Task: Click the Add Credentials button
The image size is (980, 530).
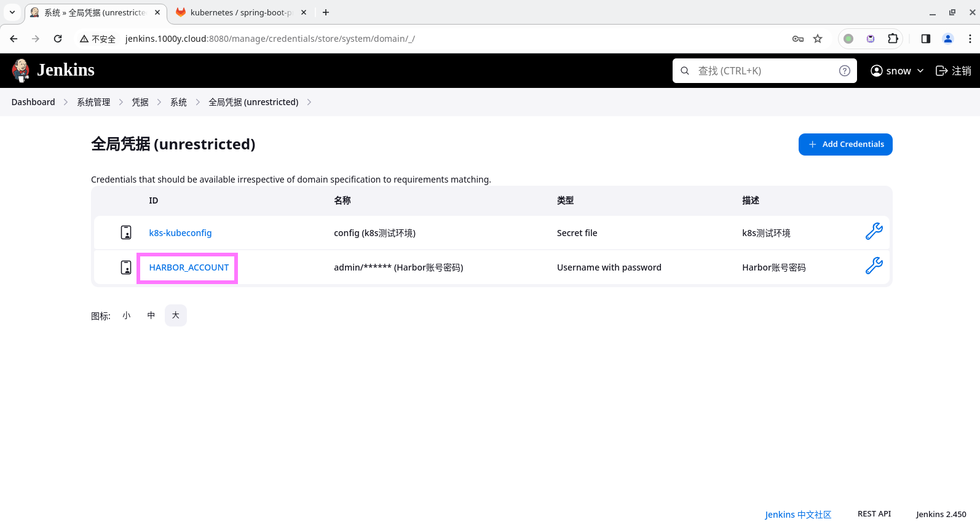Action: point(845,144)
